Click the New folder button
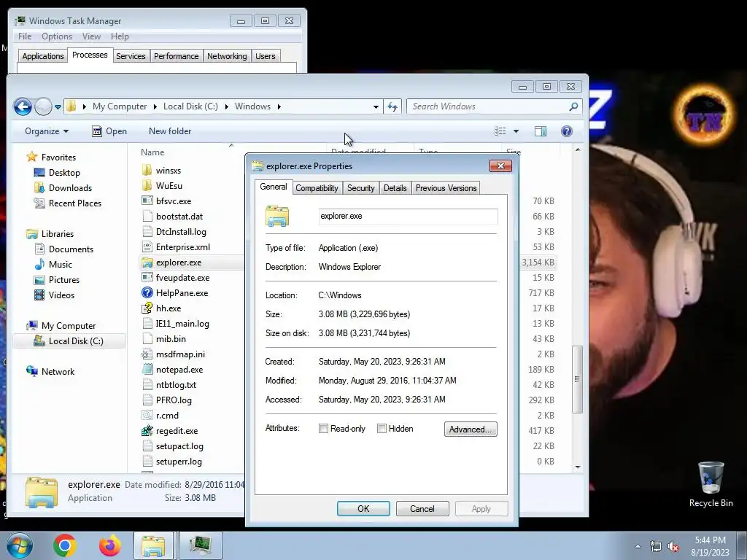Image resolution: width=747 pixels, height=560 pixels. tap(170, 131)
